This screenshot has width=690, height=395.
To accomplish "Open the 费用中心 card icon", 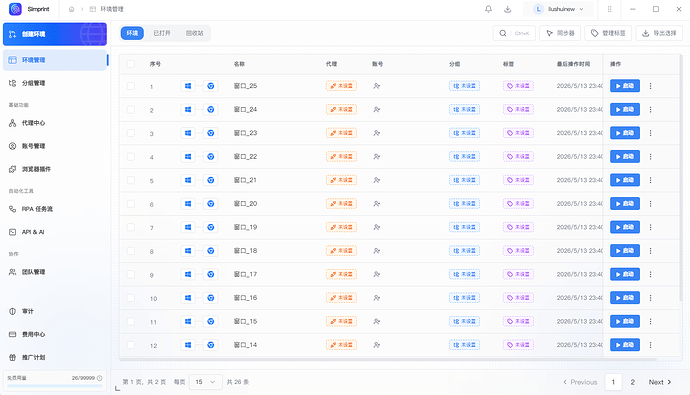I will point(12,334).
